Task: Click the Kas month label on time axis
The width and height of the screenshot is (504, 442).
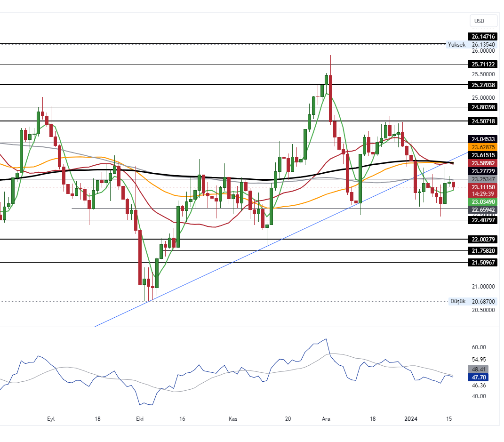Action: point(232,419)
